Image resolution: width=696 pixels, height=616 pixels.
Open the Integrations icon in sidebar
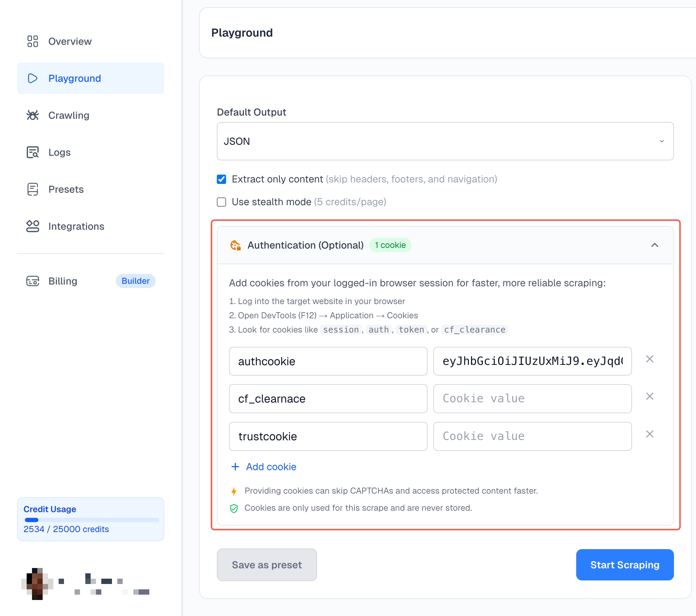pos(32,226)
